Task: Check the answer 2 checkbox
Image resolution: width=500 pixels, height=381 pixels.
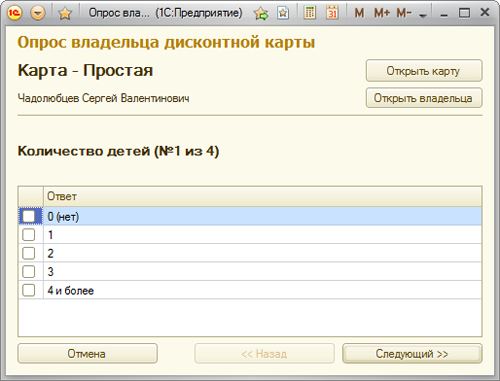Action: point(29,253)
